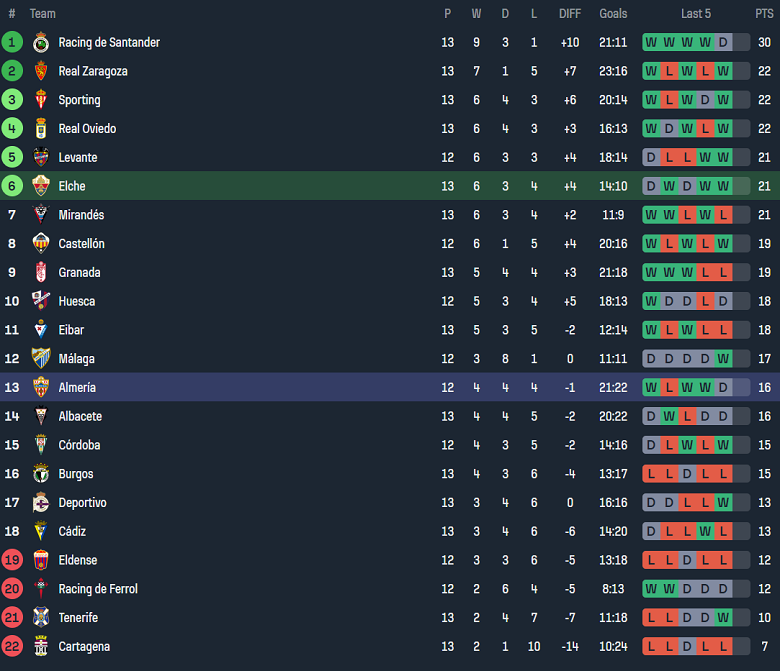This screenshot has width=780, height=671.
Task: Click the Tenerife team badge
Action: (41, 617)
